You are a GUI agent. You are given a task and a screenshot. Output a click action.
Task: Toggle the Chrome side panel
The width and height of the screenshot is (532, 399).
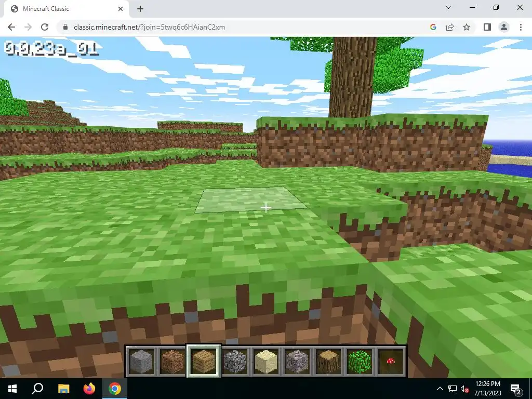point(487,27)
